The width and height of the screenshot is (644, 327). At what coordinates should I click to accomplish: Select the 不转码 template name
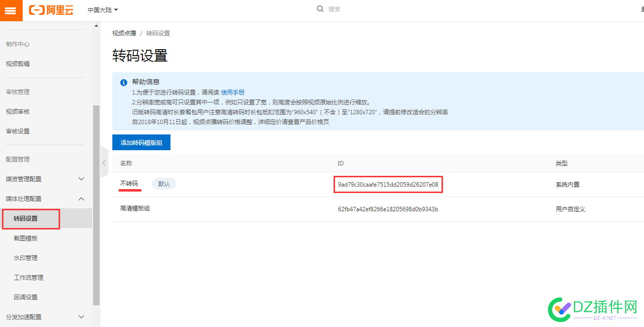pyautogui.click(x=129, y=184)
